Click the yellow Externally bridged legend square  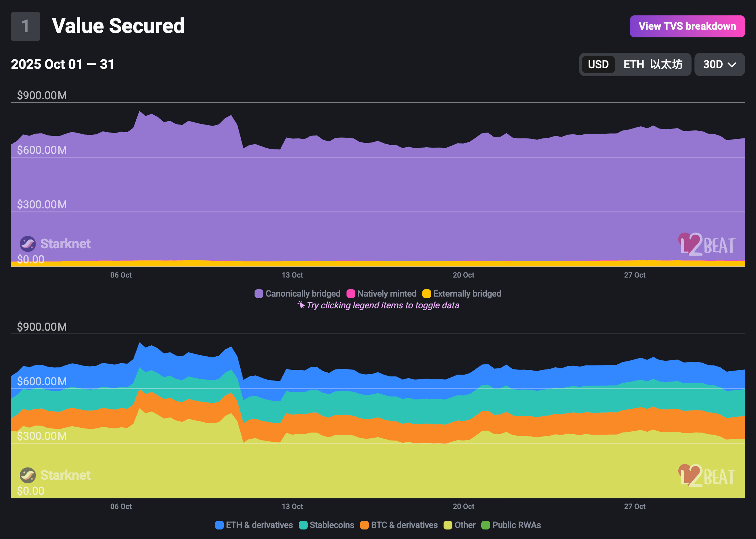[427, 294]
